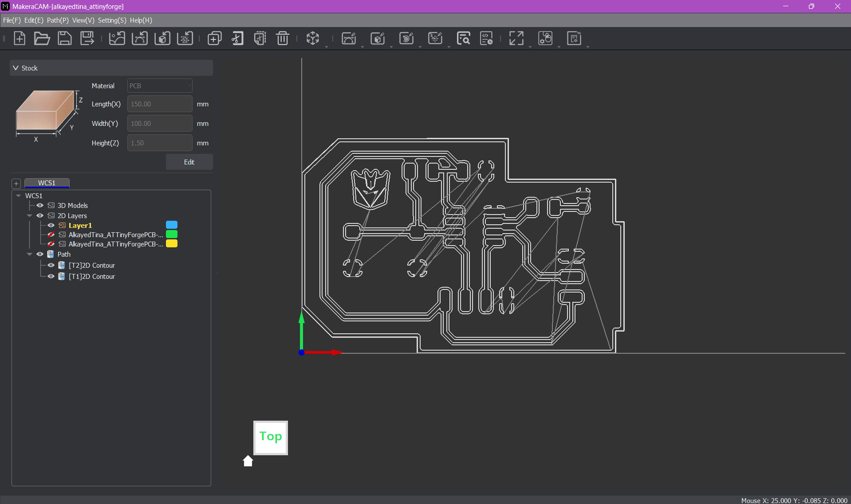Open a file with the folder icon
This screenshot has width=851, height=504.
coord(42,39)
